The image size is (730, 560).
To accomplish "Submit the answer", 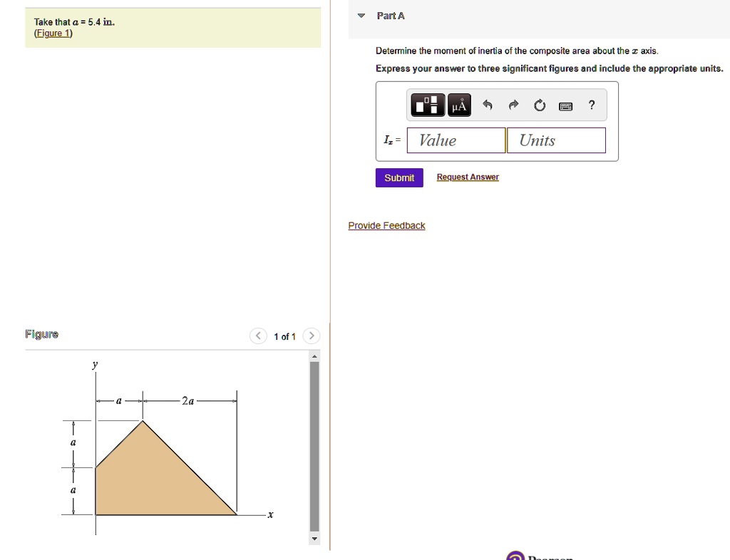I will [399, 177].
